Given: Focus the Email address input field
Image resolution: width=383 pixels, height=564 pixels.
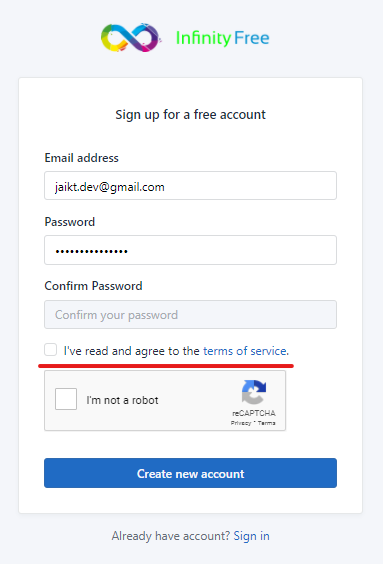Looking at the screenshot, I should click(x=191, y=186).
